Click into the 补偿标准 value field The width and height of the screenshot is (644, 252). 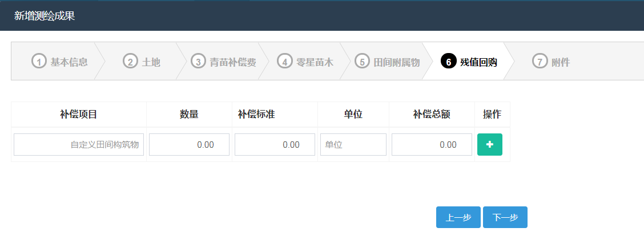[275, 144]
